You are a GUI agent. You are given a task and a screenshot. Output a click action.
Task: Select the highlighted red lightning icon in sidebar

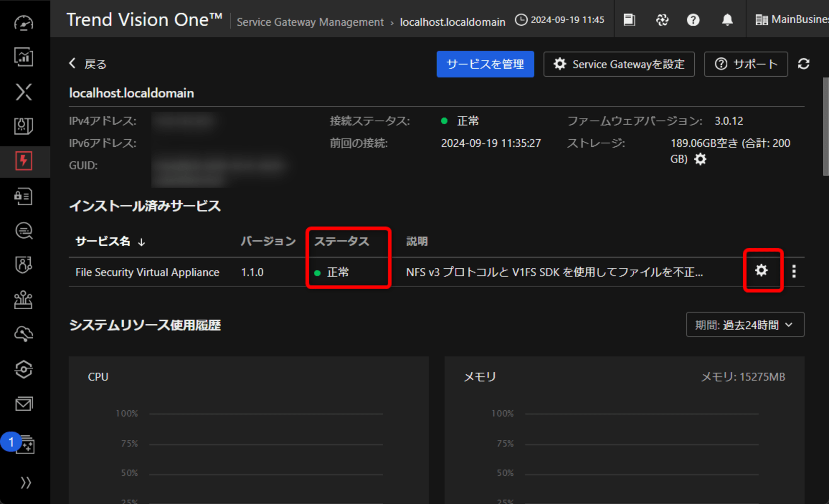coord(24,161)
